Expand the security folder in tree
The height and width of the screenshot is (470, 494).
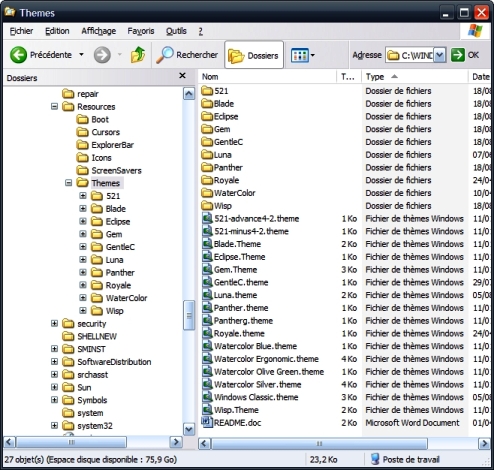(x=54, y=323)
